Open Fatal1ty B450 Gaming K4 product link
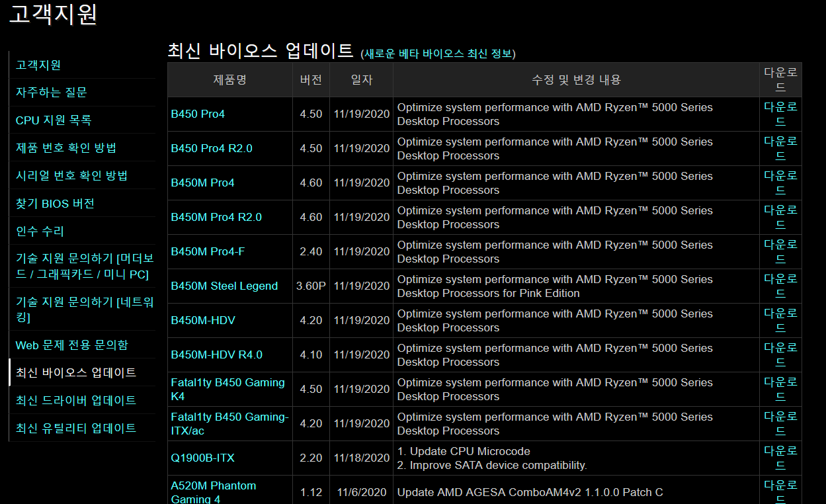 pyautogui.click(x=227, y=389)
